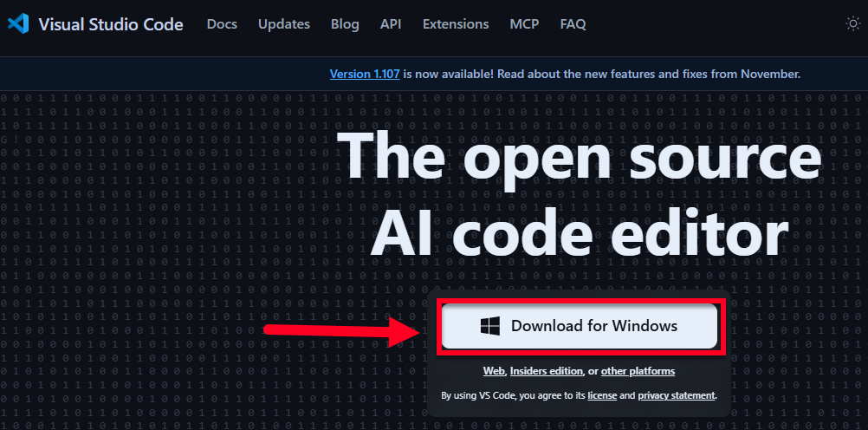
Task: Click the Windows logo in download button
Action: 491,326
